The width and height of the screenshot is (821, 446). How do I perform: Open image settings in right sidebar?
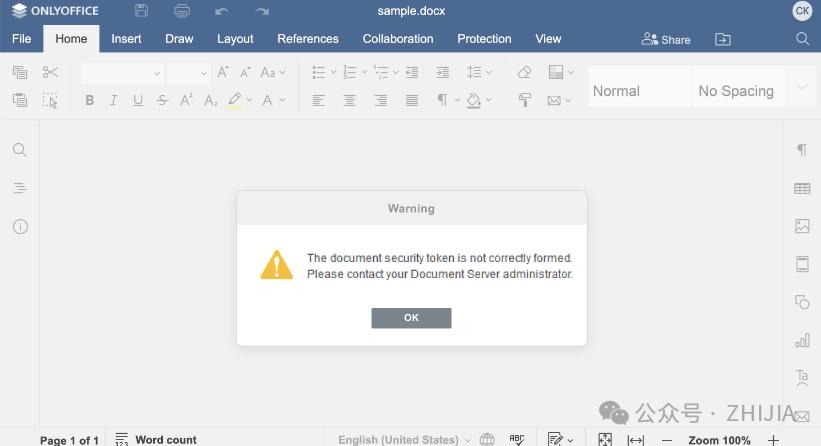pyautogui.click(x=802, y=226)
